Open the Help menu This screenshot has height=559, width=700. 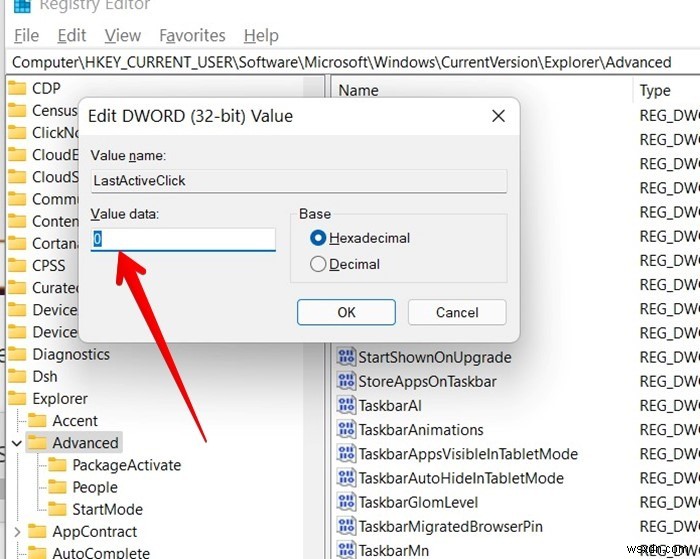click(x=261, y=35)
